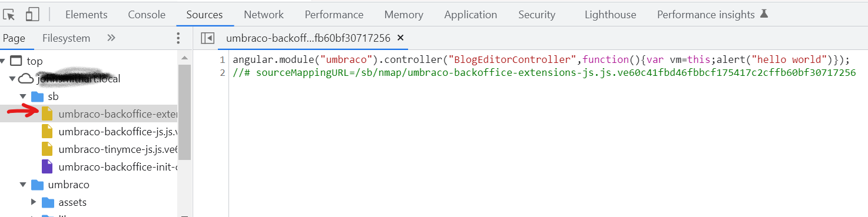Select the yellow umbraco-backoffice-js.js file icon
This screenshot has height=217, width=868.
click(47, 132)
